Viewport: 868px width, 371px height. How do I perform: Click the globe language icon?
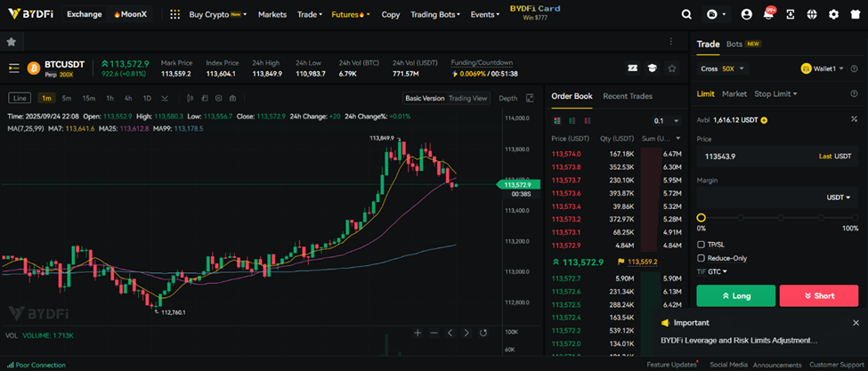point(811,15)
